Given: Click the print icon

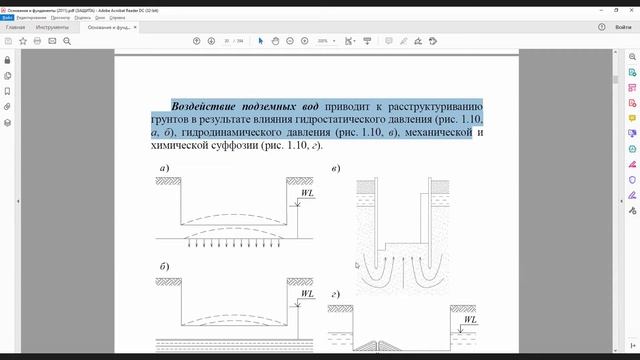Looking at the screenshot, I should 38,41.
